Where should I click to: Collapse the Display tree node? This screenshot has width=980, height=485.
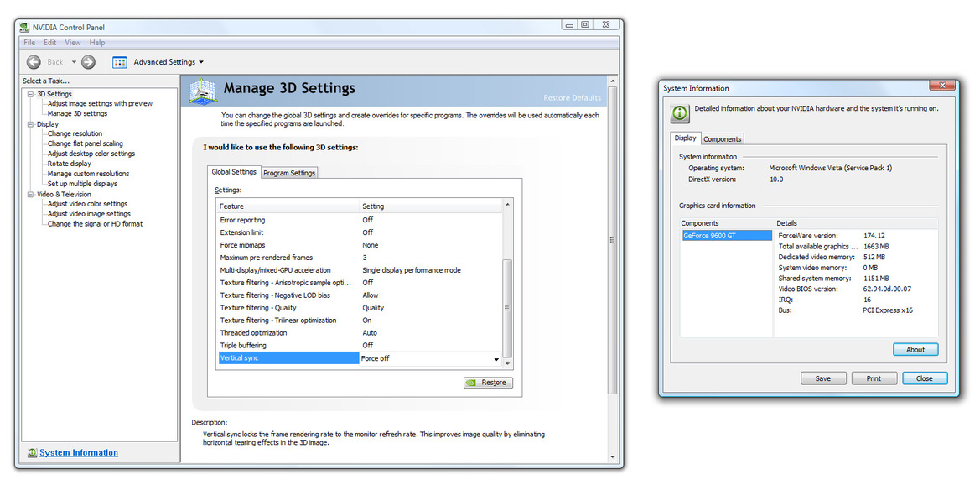[x=30, y=124]
